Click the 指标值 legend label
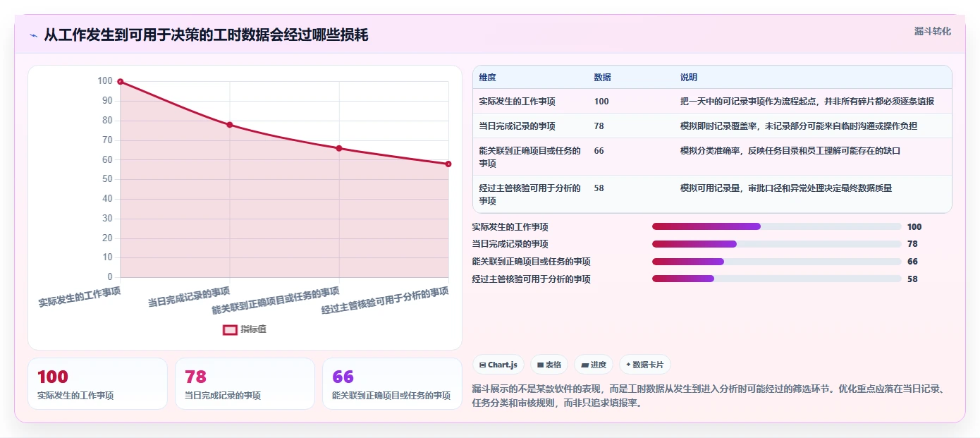This screenshot has width=980, height=438. (253, 329)
